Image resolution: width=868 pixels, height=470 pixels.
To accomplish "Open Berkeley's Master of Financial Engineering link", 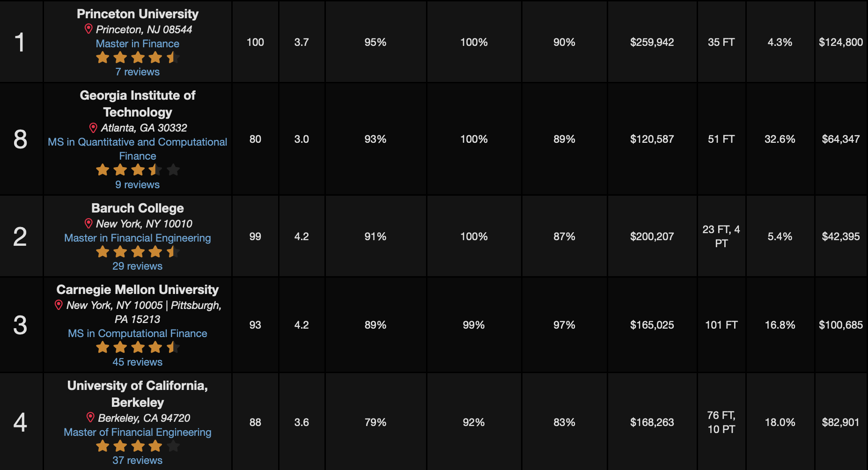I will (x=138, y=432).
